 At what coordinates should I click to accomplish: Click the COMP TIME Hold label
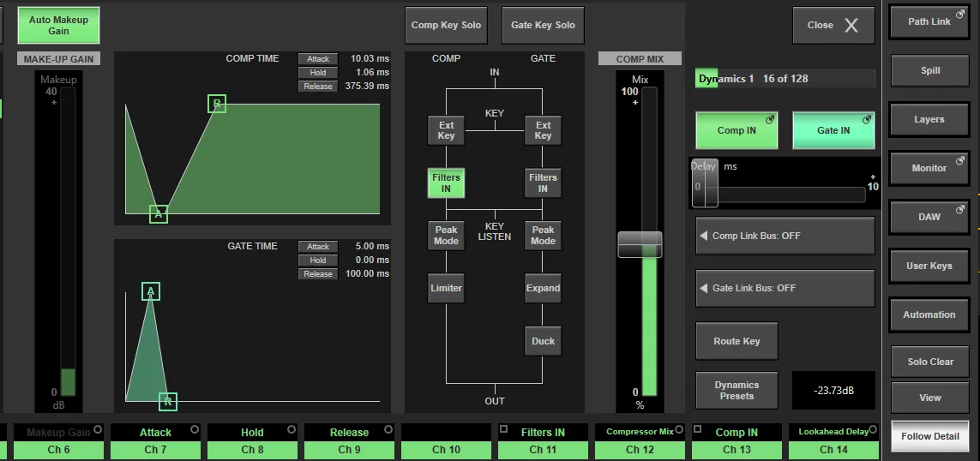[x=318, y=73]
